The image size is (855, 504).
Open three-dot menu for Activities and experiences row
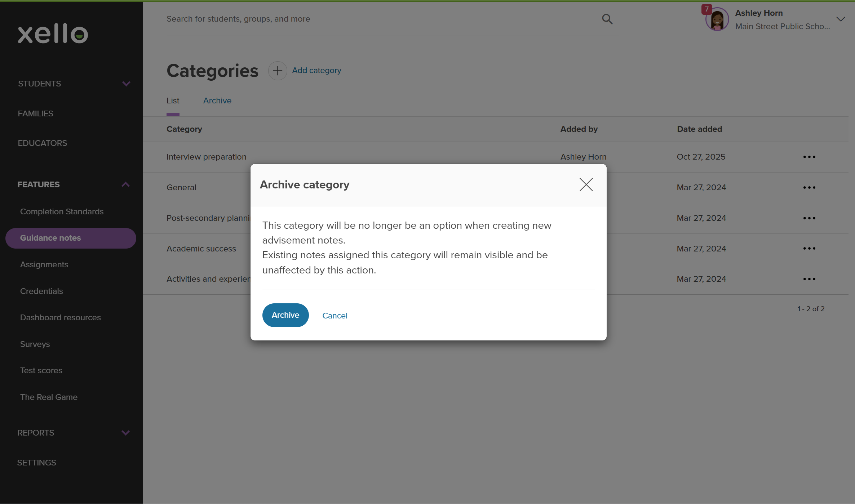coord(809,279)
